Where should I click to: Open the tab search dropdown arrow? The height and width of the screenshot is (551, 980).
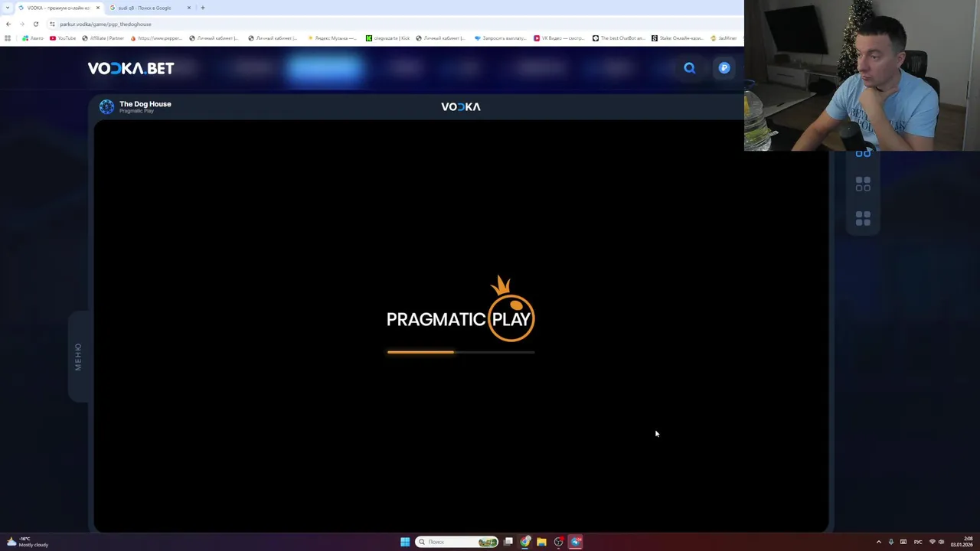coord(8,8)
